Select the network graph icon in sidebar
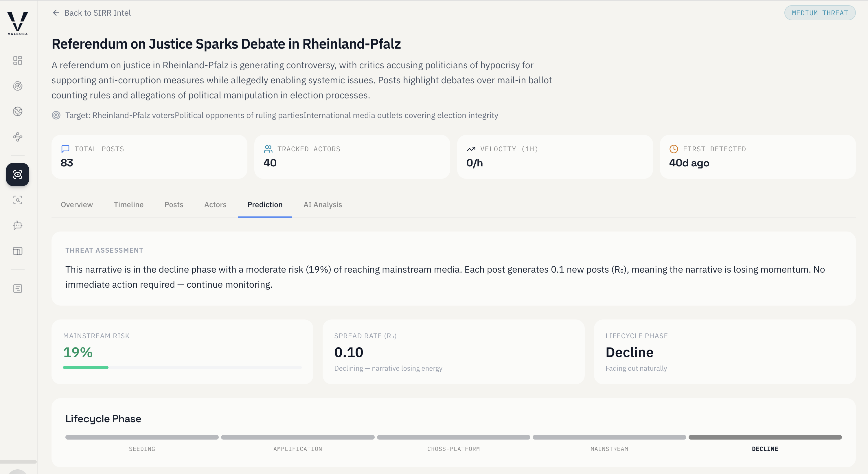868x474 pixels. 18,137
